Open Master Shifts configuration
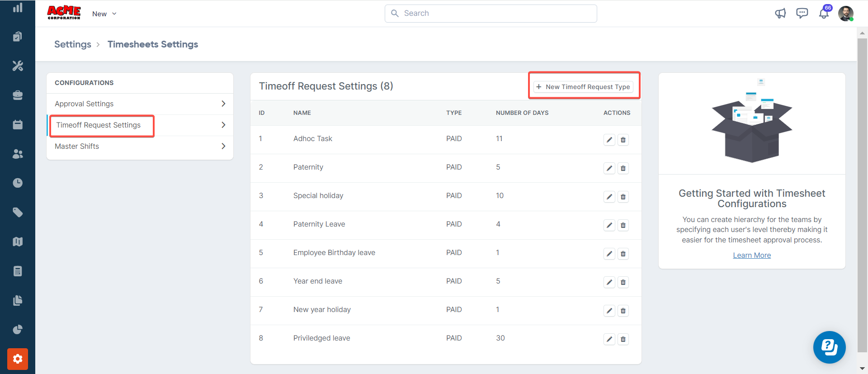868x374 pixels. [x=77, y=147]
